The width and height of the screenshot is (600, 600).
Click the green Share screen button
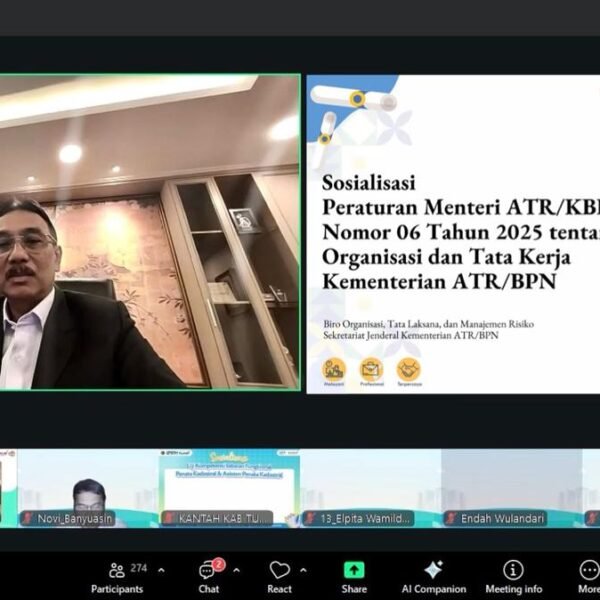(x=354, y=570)
